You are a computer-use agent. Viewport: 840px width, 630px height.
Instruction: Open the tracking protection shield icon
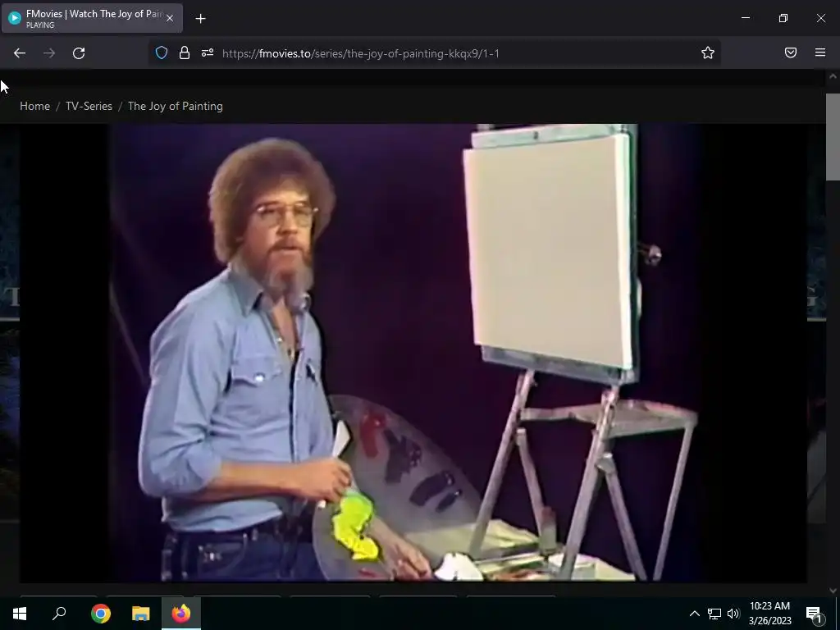click(x=162, y=52)
